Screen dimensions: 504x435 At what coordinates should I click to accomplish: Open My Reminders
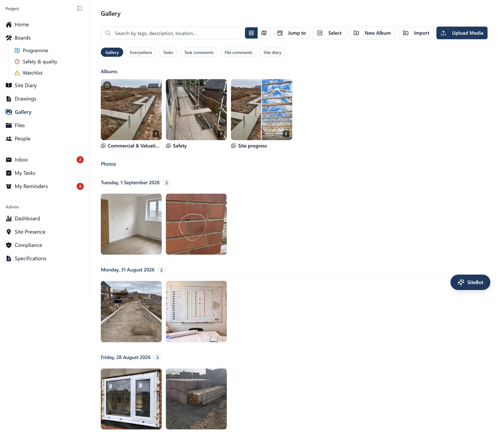pos(44,186)
